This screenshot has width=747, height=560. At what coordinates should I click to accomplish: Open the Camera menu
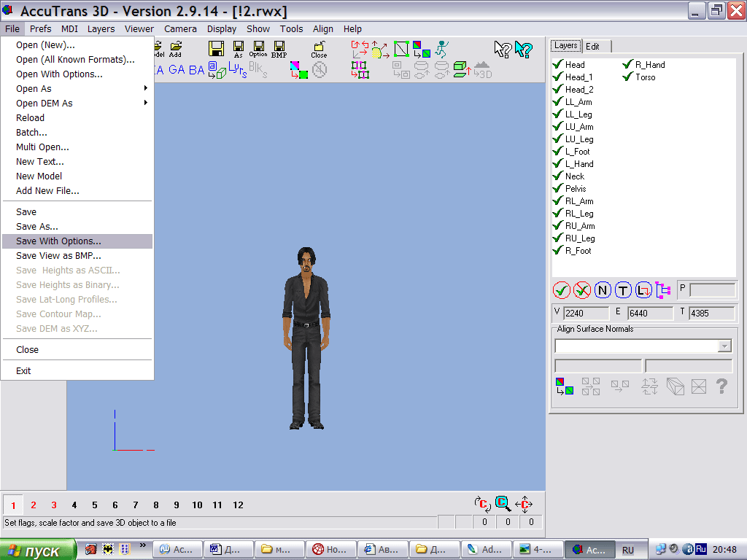coord(180,28)
